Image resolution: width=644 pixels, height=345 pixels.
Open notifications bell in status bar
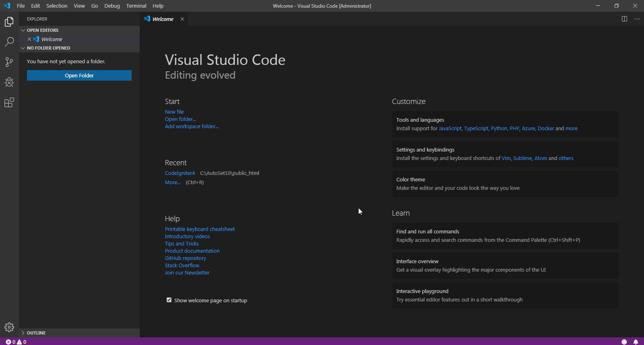[x=636, y=342]
